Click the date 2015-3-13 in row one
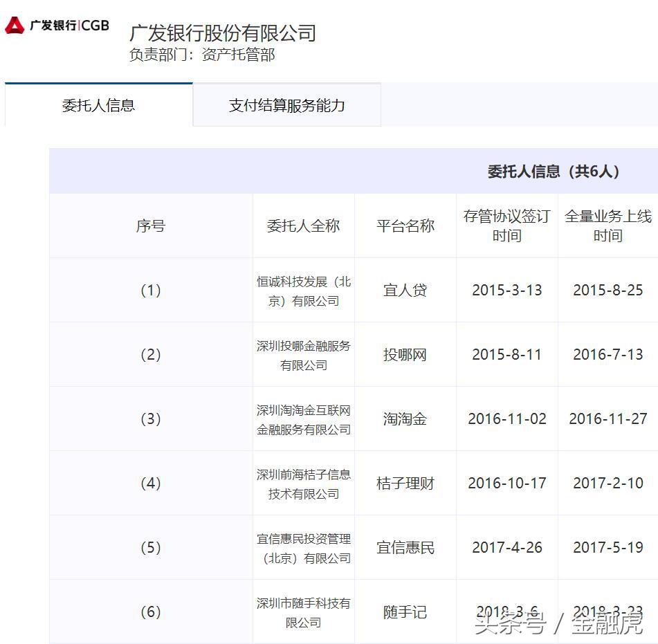658x644 pixels. pyautogui.click(x=506, y=290)
